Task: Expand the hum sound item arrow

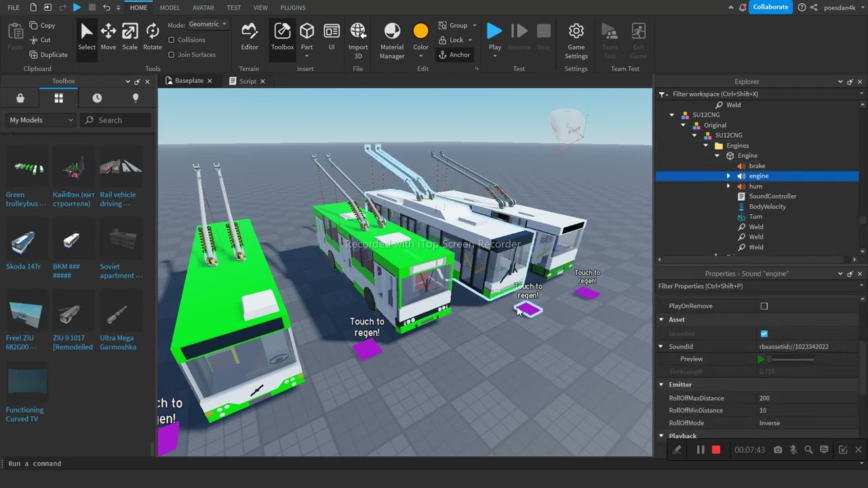Action: pos(729,186)
